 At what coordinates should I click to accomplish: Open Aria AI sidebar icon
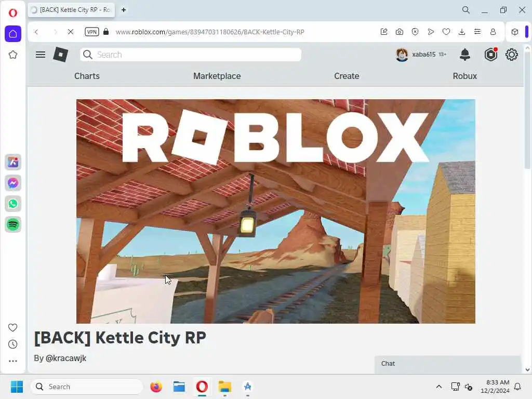pyautogui.click(x=13, y=162)
